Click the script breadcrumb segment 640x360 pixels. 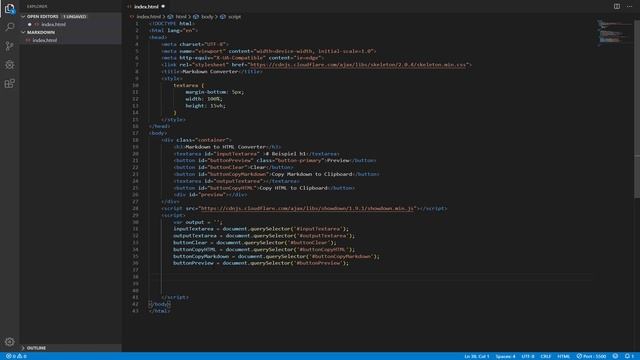pos(234,17)
